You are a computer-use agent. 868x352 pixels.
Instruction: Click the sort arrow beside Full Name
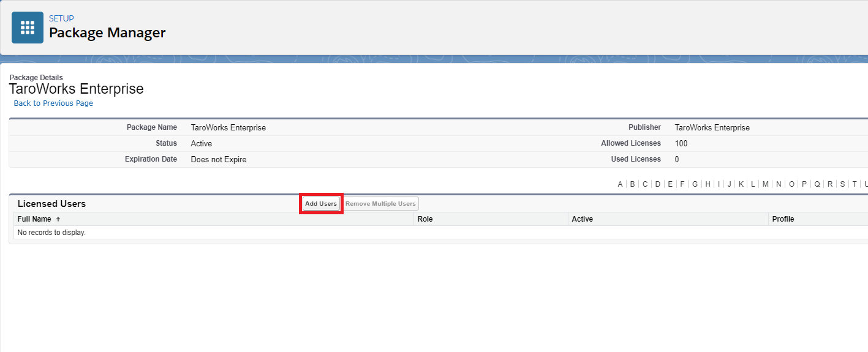coord(58,219)
